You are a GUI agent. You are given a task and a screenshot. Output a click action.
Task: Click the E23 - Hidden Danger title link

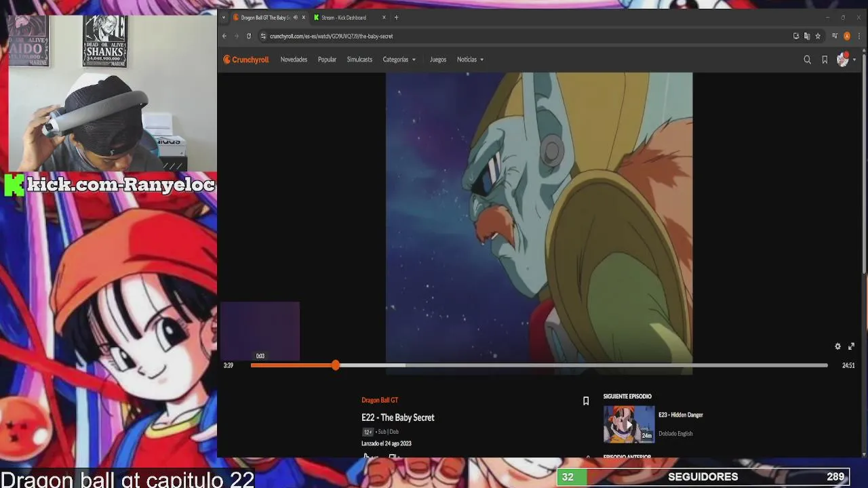681,415
